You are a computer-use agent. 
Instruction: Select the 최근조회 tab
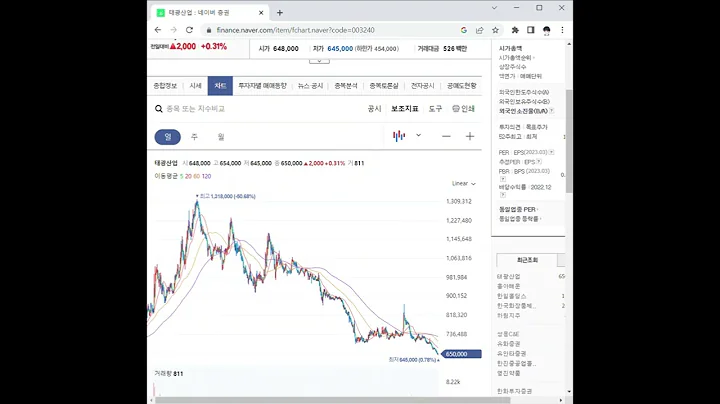[x=527, y=260]
